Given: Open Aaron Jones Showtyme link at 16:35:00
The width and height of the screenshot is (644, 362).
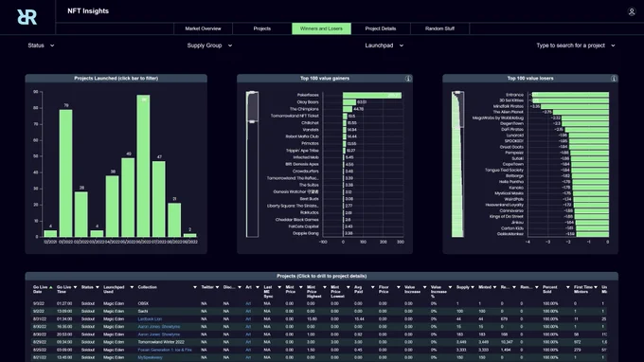Looking at the screenshot, I should pyautogui.click(x=158, y=327).
